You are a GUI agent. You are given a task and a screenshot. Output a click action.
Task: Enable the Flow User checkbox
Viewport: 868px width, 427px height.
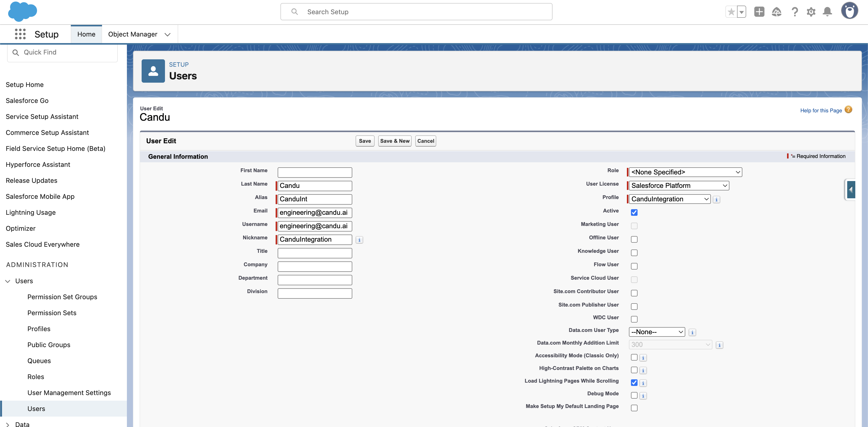(x=634, y=266)
